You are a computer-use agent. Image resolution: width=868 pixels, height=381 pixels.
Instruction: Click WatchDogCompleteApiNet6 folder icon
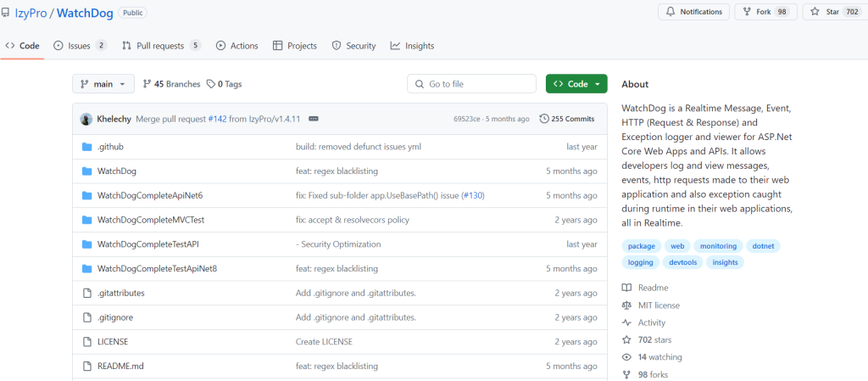(x=86, y=195)
